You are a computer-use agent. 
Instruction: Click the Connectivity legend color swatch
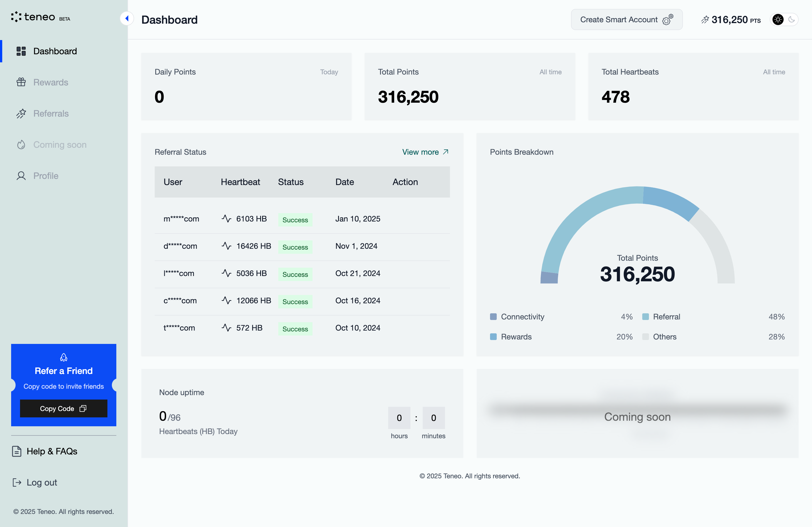pyautogui.click(x=493, y=317)
